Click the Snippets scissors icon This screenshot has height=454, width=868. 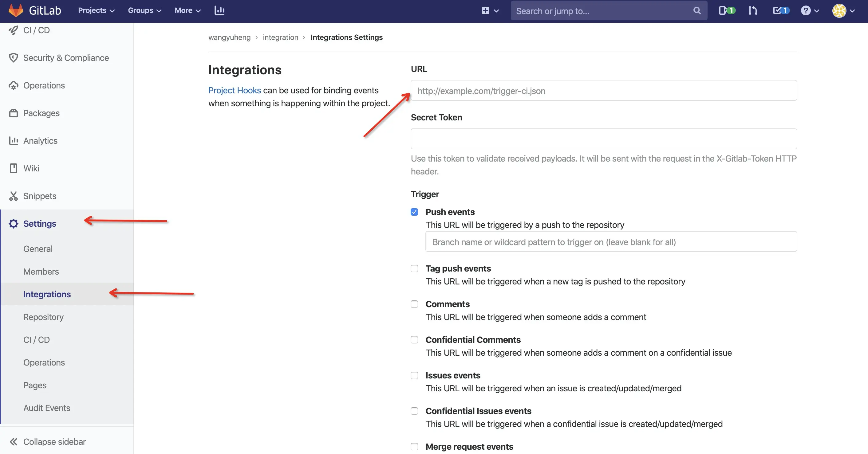click(14, 196)
